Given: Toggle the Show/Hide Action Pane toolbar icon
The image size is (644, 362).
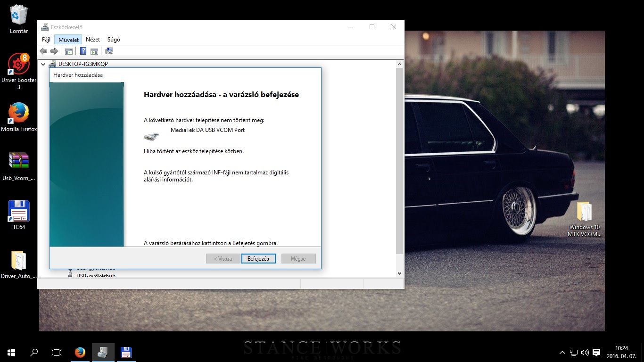Looking at the screenshot, I should 94,51.
